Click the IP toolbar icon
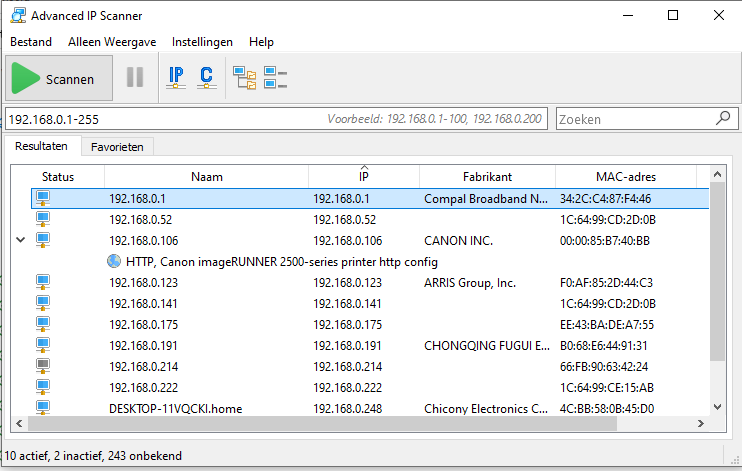The width and height of the screenshot is (742, 471). tap(176, 77)
